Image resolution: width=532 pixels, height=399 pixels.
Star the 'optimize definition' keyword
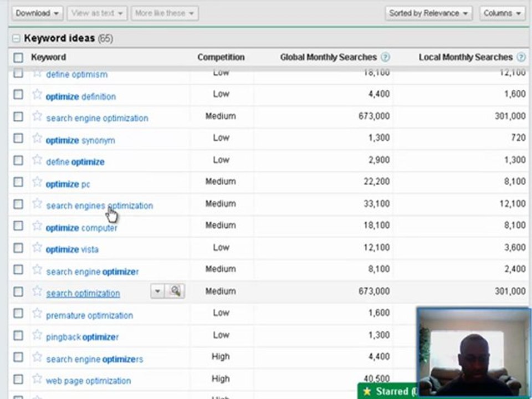tap(37, 94)
